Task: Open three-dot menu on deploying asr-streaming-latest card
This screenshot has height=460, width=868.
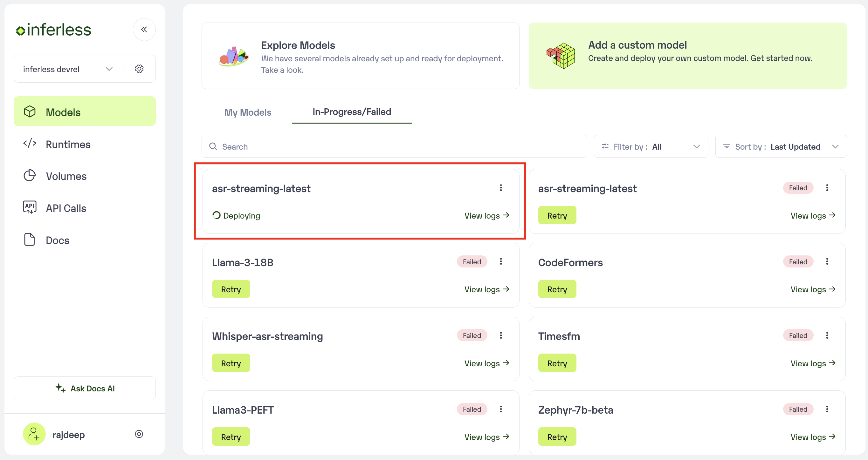Action: tap(501, 188)
